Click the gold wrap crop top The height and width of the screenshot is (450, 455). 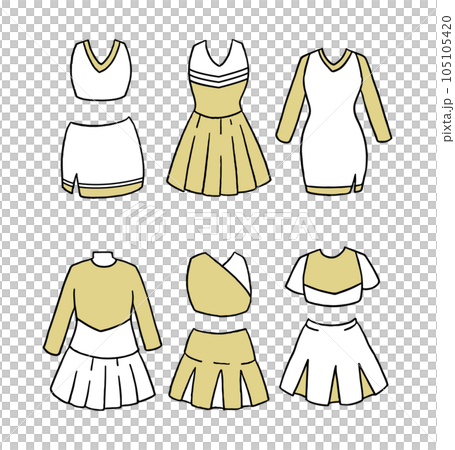219,284
